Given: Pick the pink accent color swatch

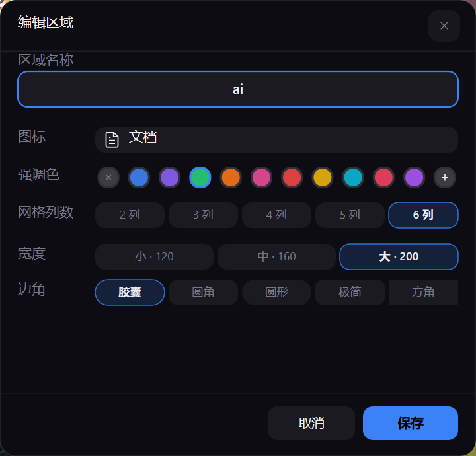Looking at the screenshot, I should click(261, 178).
